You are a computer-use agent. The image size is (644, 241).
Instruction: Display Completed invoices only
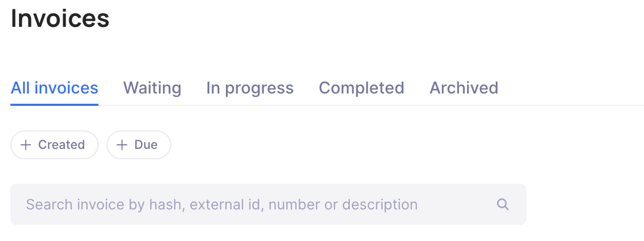click(361, 88)
